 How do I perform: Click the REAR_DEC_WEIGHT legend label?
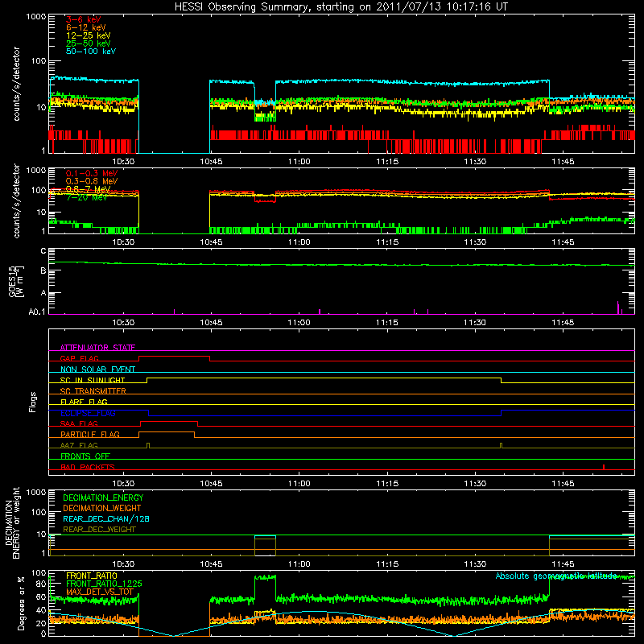coord(99,530)
